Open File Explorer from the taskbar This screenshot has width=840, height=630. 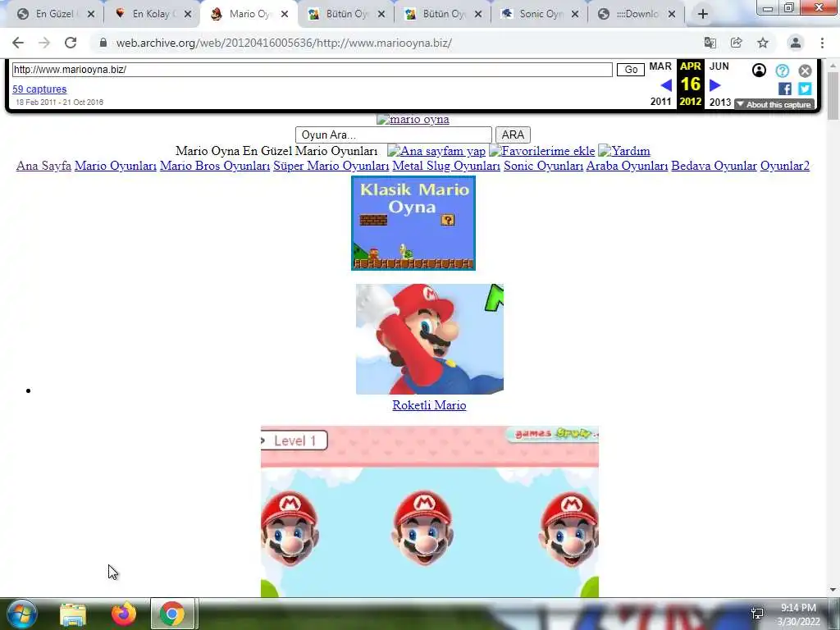click(x=73, y=614)
